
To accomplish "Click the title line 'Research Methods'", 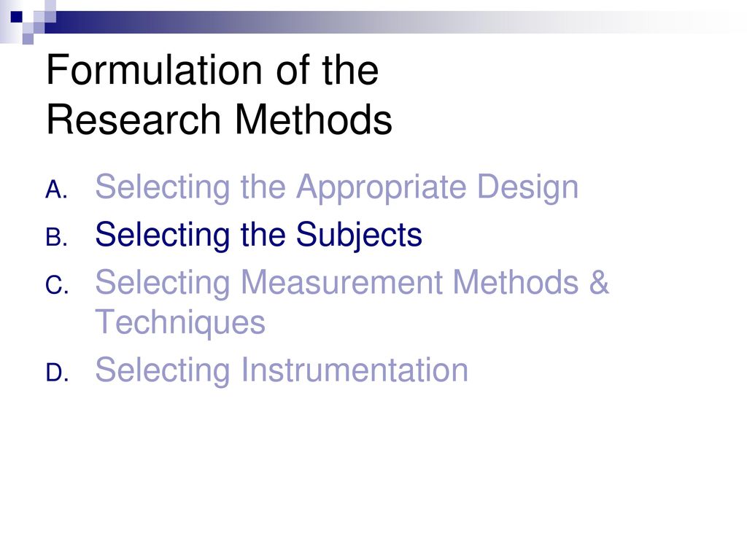I will point(219,119).
